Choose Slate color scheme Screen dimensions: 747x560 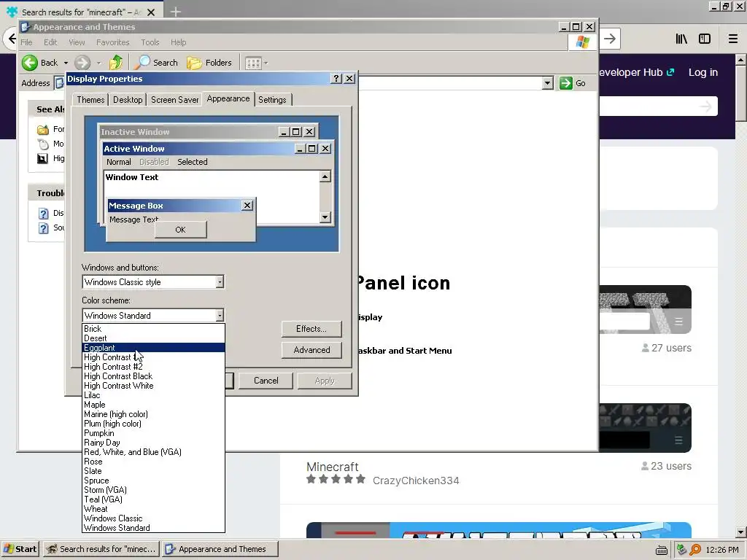tap(153, 471)
